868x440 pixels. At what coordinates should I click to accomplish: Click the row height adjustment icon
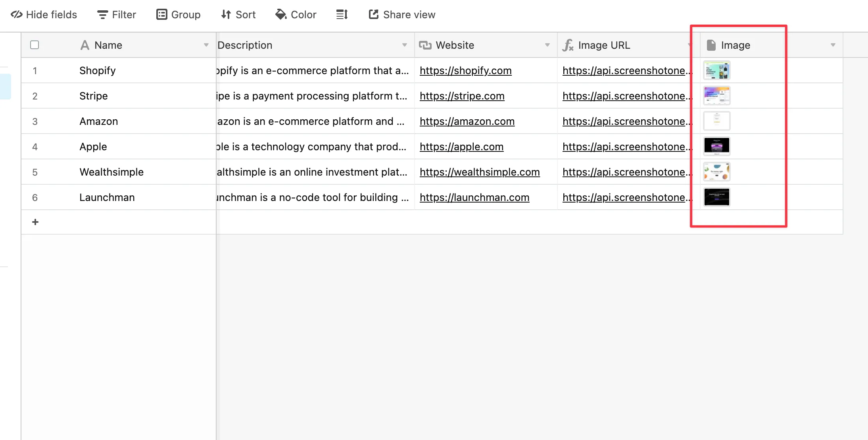342,14
